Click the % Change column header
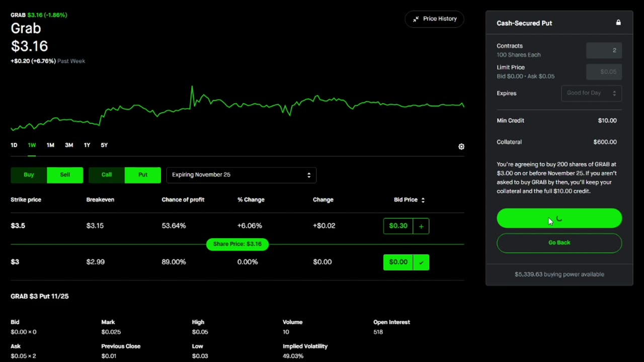The width and height of the screenshot is (644, 362). pyautogui.click(x=251, y=200)
